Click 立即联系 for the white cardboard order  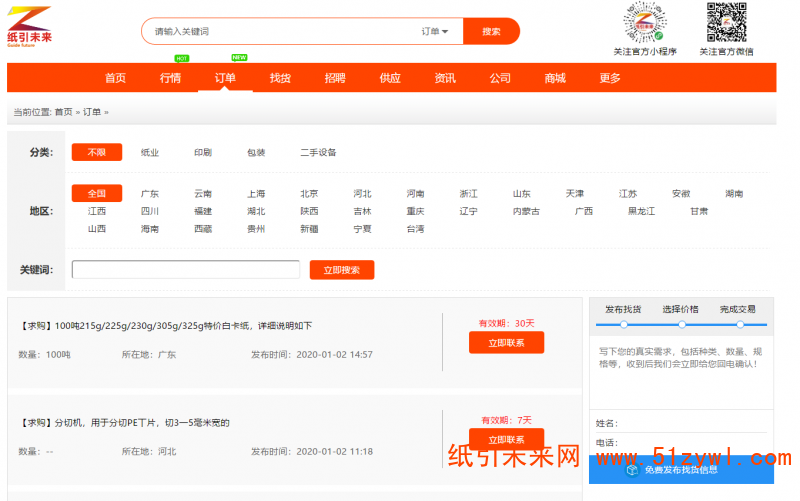click(506, 342)
